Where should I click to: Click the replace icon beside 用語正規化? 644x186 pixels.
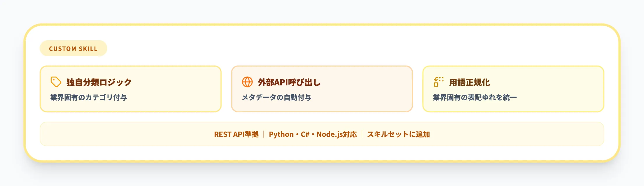point(438,82)
